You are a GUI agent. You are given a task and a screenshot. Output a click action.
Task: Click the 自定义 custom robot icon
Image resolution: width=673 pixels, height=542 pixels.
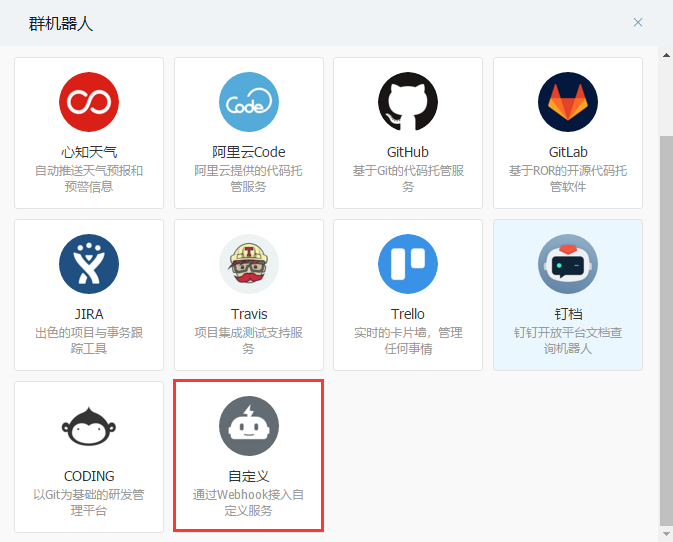(x=249, y=426)
